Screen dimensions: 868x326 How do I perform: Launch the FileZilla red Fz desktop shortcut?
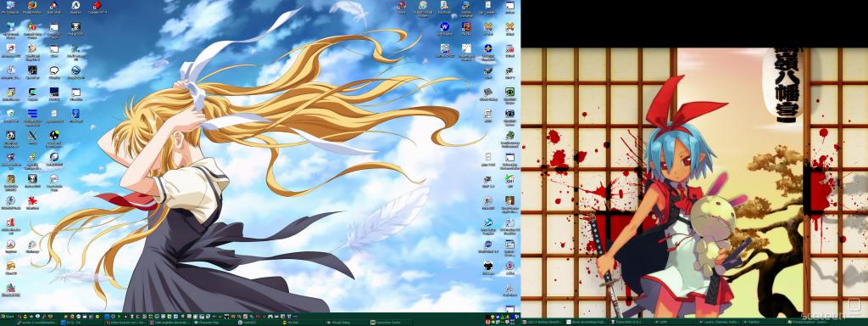(466, 26)
